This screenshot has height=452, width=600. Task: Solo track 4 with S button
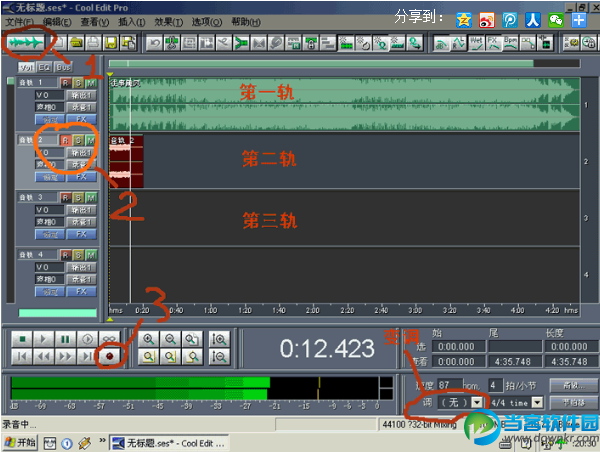[78, 255]
